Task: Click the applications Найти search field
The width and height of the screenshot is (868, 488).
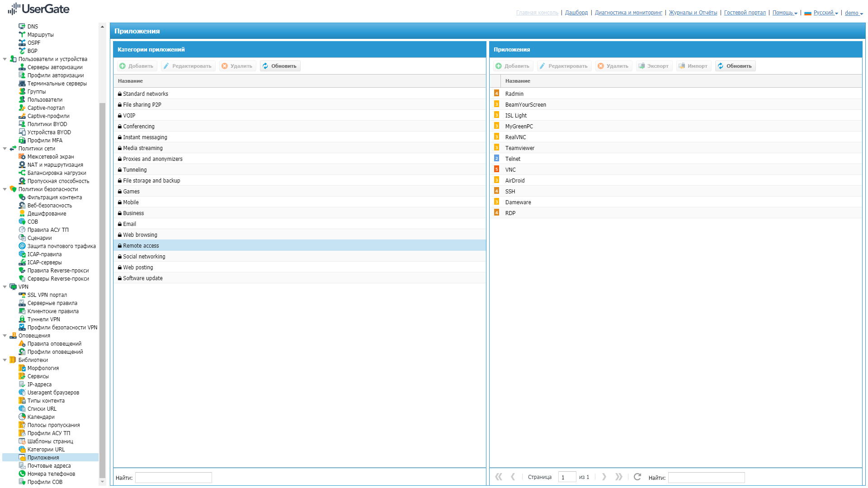Action: 706,478
